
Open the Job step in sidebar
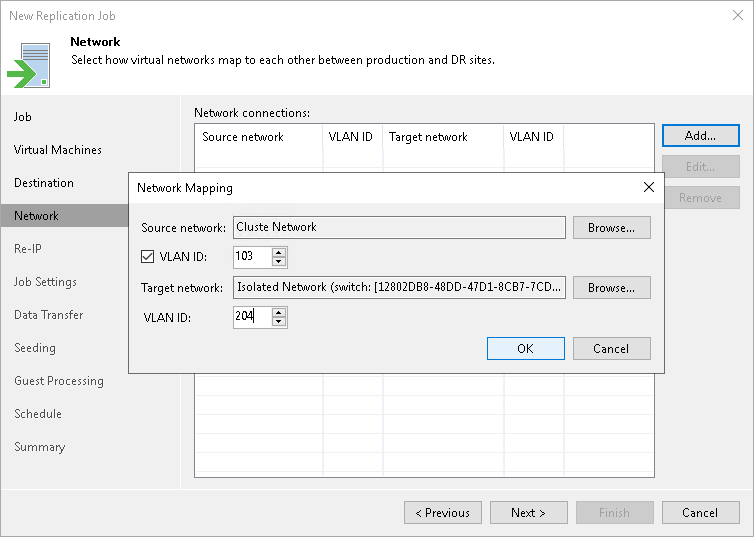23,117
